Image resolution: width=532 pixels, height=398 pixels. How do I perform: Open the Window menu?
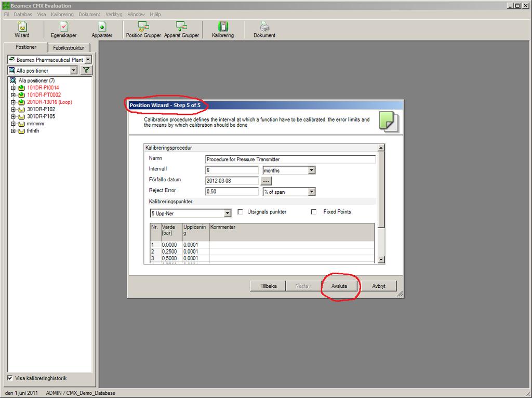pyautogui.click(x=136, y=14)
